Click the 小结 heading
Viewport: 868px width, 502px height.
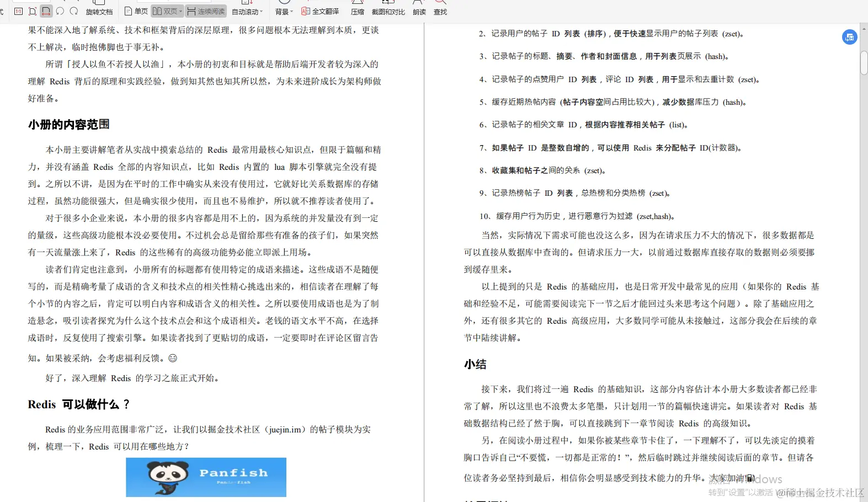tap(475, 365)
